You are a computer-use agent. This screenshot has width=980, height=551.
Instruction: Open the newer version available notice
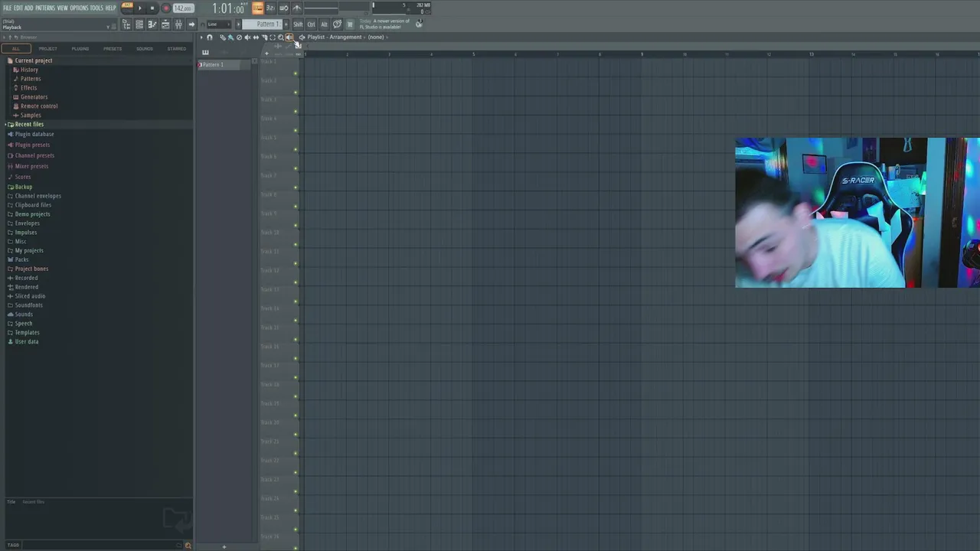(384, 24)
